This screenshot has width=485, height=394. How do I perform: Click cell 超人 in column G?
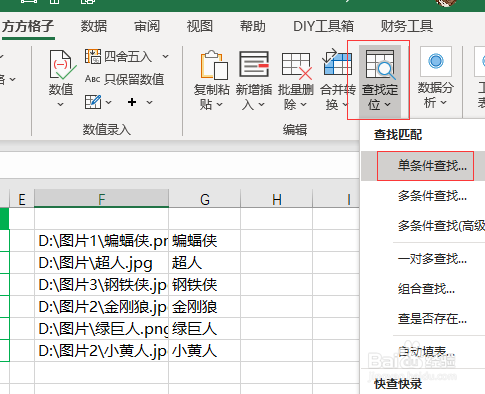205,263
